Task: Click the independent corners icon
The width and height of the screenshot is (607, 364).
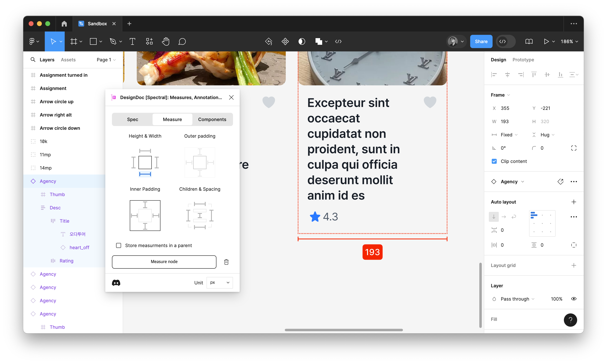Action: (x=574, y=148)
